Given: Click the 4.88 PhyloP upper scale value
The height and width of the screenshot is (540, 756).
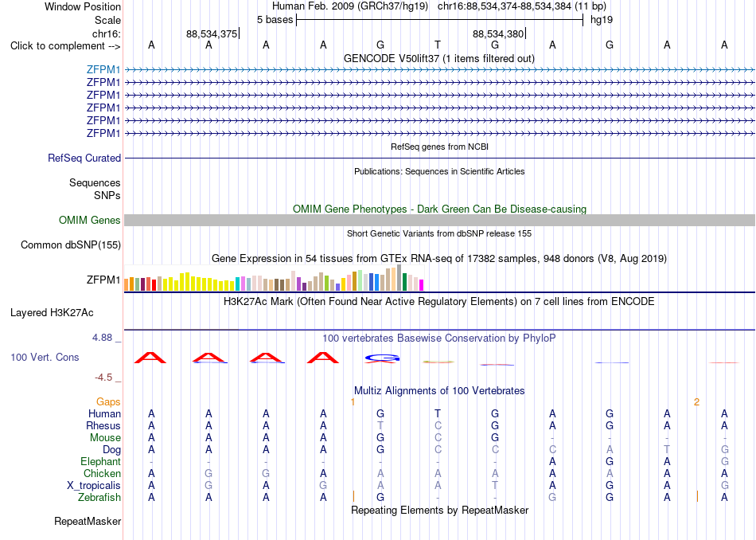Looking at the screenshot, I should [x=103, y=338].
